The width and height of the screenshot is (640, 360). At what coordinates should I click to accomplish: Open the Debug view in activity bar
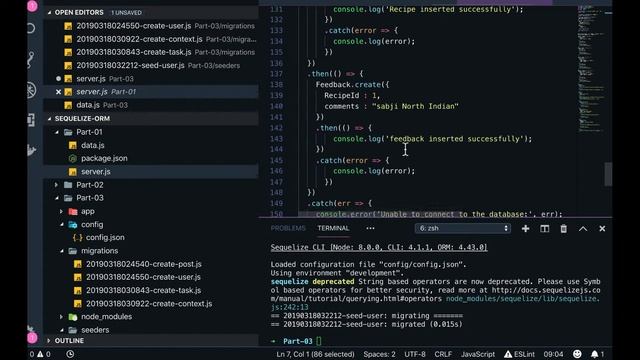pyautogui.click(x=31, y=90)
